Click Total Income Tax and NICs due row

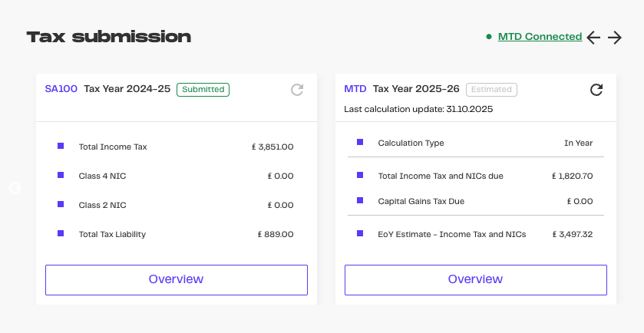(x=475, y=176)
